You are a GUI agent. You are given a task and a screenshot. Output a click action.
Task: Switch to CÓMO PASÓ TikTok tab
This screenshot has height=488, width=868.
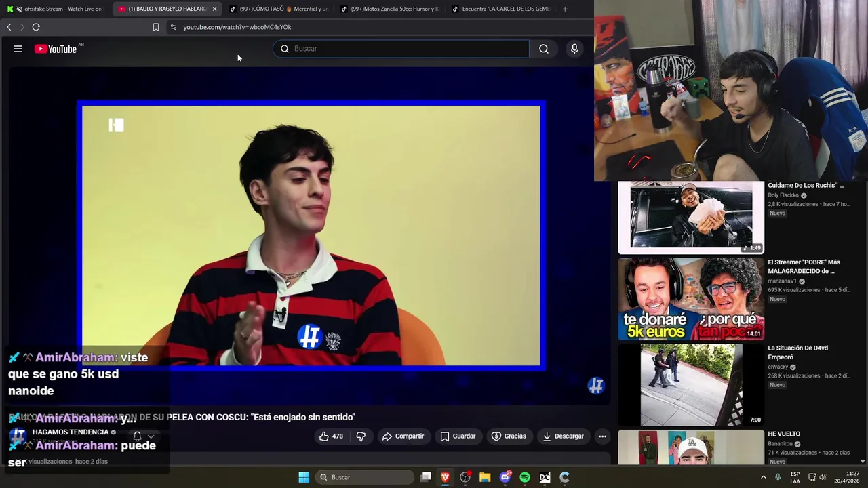coord(278,9)
